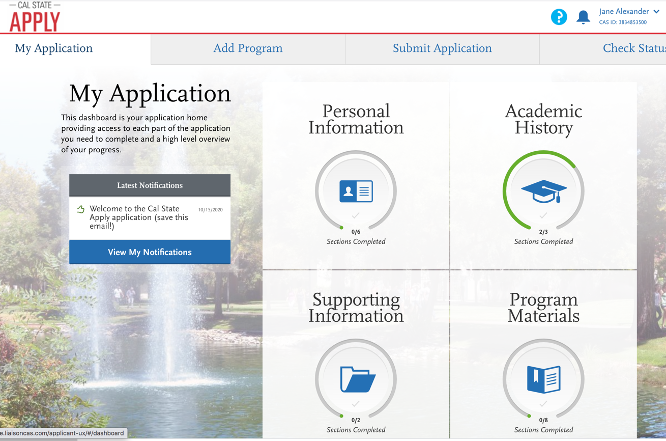Image resolution: width=666 pixels, height=441 pixels.
Task: Open Academic History graduation cap icon
Action: point(544,191)
